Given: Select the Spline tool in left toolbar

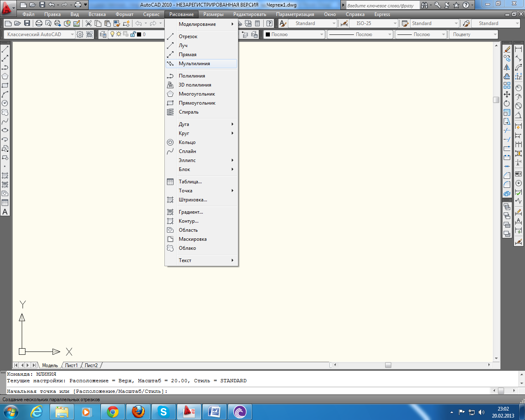Looking at the screenshot, I should tap(5, 121).
